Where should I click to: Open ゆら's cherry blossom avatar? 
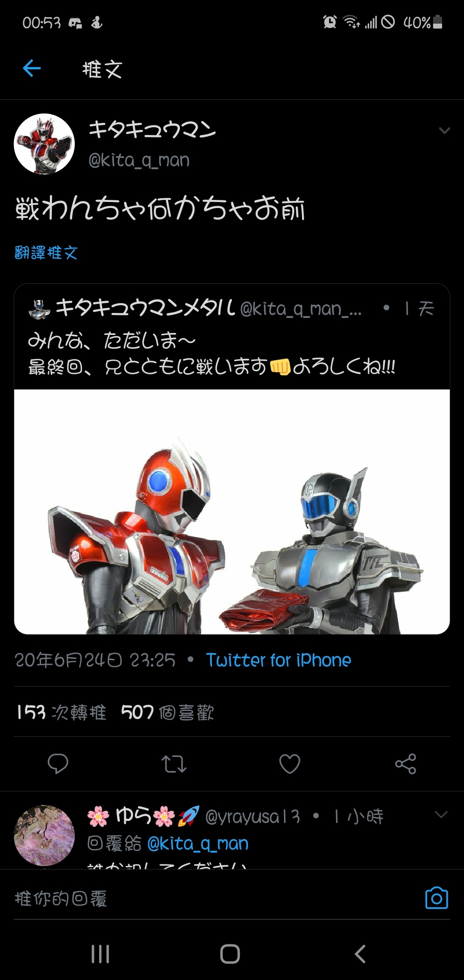[44, 835]
